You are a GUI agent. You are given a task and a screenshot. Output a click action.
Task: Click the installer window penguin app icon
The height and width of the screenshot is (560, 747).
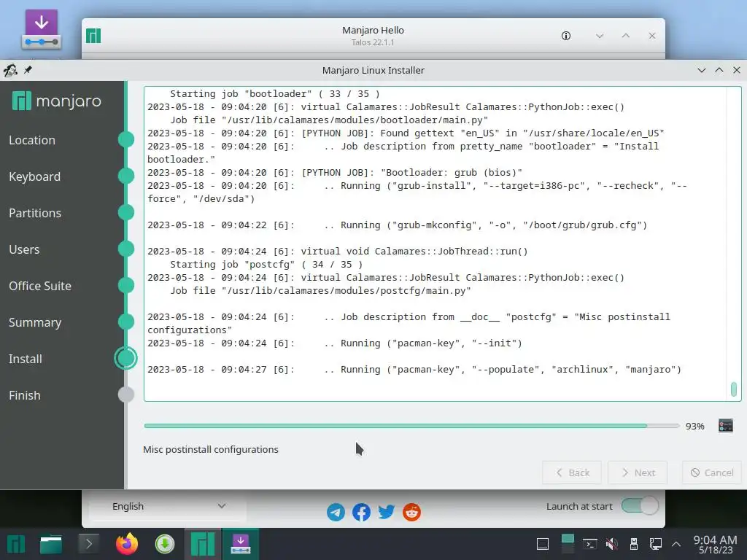pos(10,71)
